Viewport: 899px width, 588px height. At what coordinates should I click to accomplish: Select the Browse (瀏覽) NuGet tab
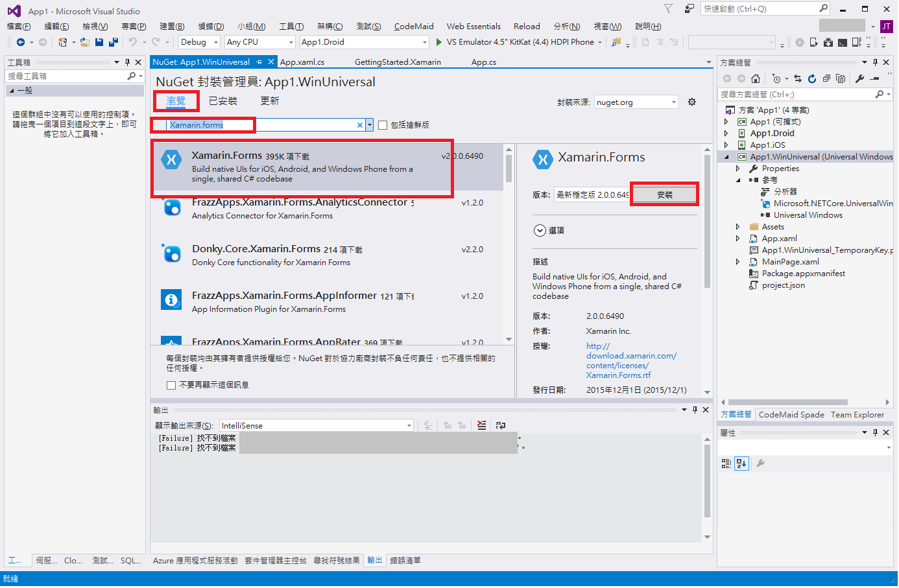coord(176,101)
